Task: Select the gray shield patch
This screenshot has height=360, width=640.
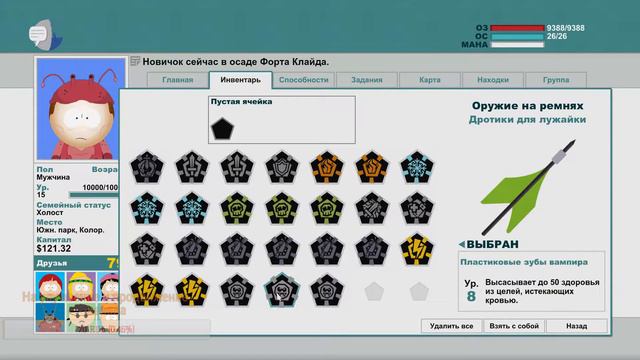Action: (x=282, y=167)
